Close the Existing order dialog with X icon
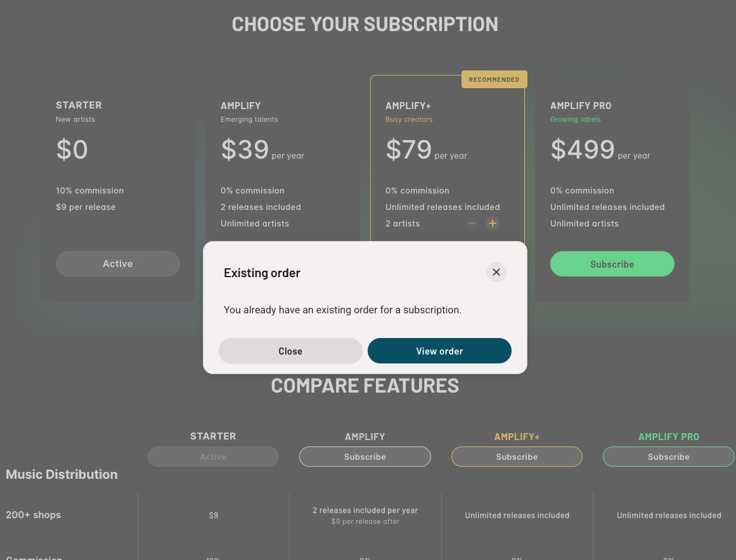 496,272
